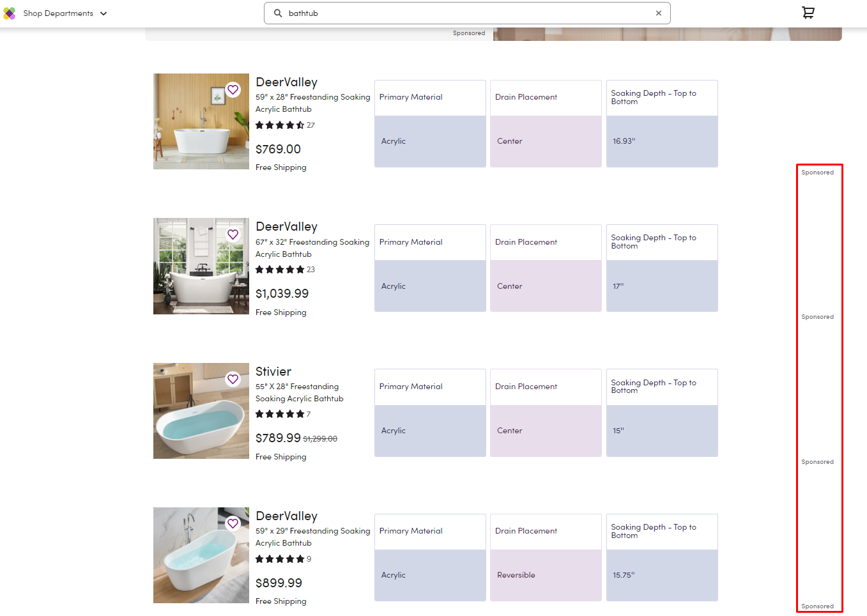Expand the Shop Departments dropdown arrow
This screenshot has height=616, width=867.
click(x=104, y=13)
